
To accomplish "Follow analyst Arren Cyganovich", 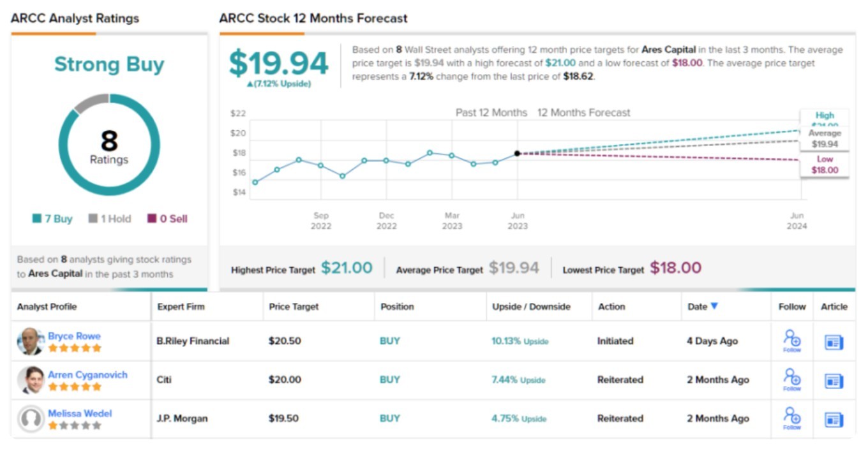I will tap(792, 379).
